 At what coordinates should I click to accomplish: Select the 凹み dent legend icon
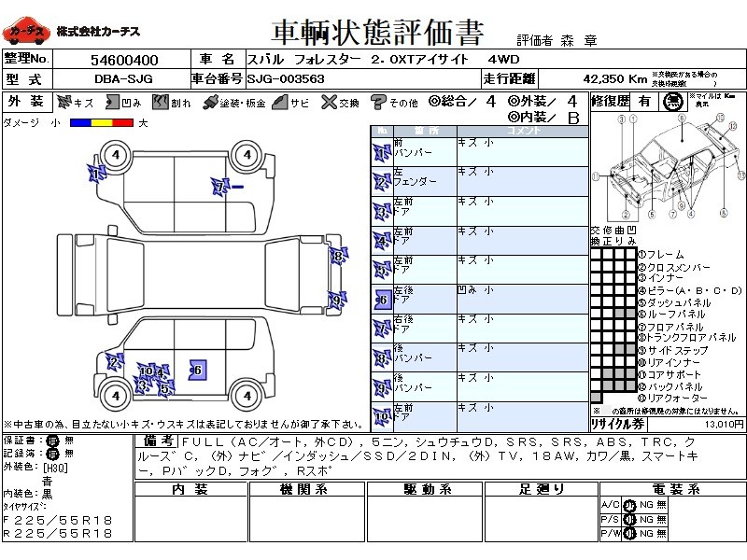[x=112, y=102]
